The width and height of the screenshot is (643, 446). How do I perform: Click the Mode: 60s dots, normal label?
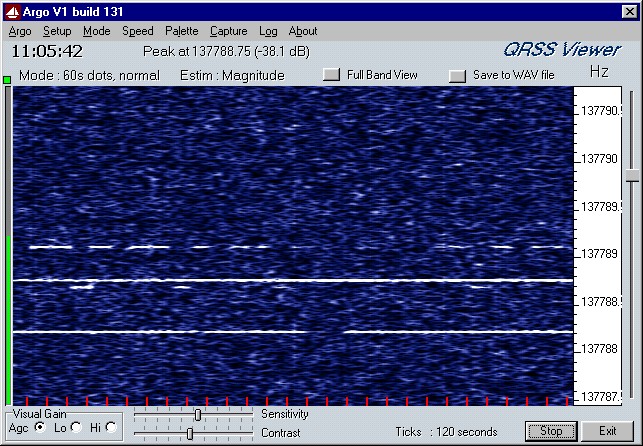[89, 75]
